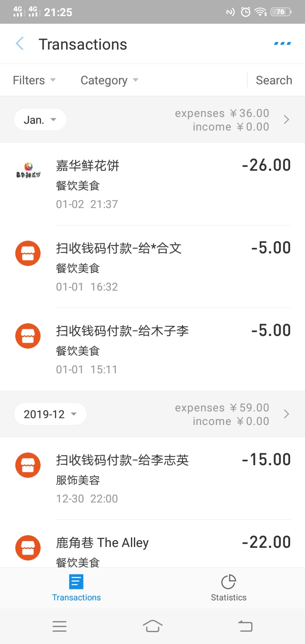Open the three-dot more options menu
305x644 pixels.
pyautogui.click(x=283, y=44)
